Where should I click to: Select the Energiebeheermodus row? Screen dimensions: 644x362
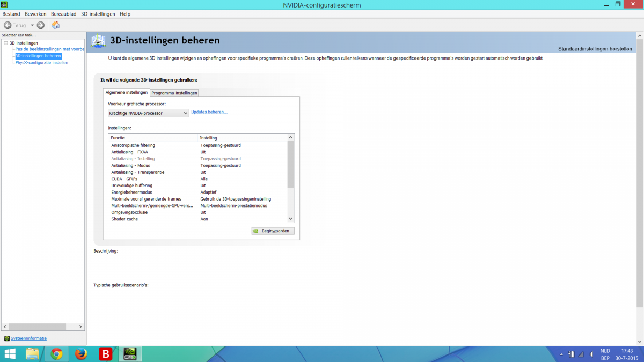(197, 192)
